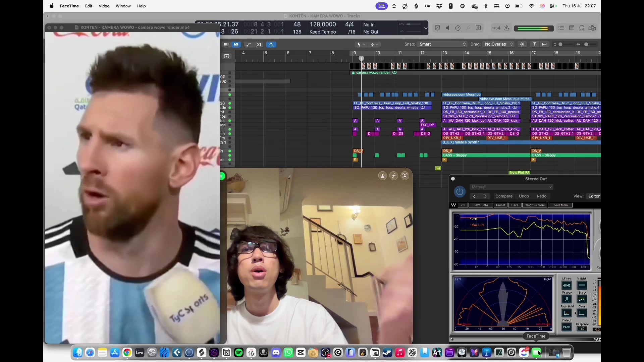The height and width of the screenshot is (362, 644).
Task: Click the metronome icon in the control bar
Action: [507, 28]
